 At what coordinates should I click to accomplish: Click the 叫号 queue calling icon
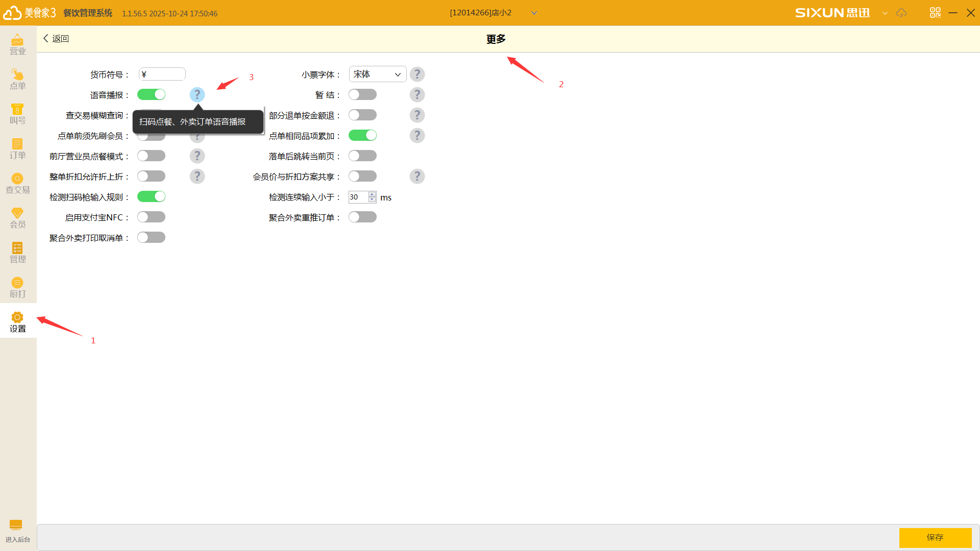click(17, 114)
